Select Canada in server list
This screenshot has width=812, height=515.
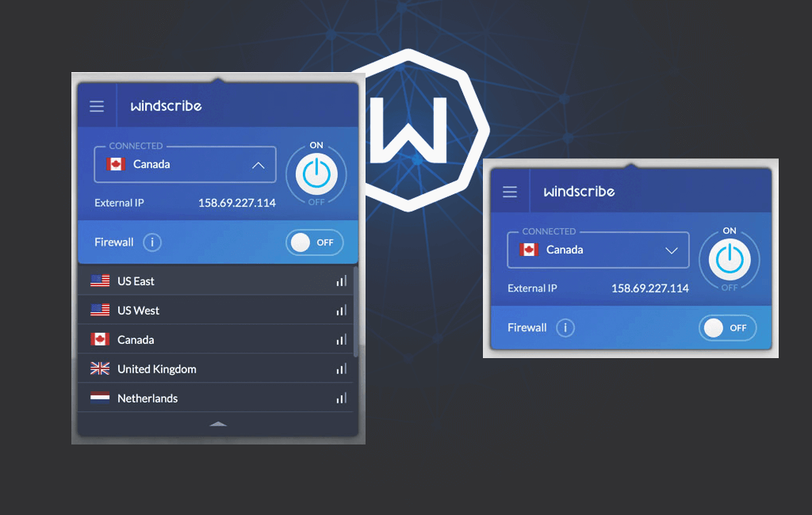[x=216, y=340]
